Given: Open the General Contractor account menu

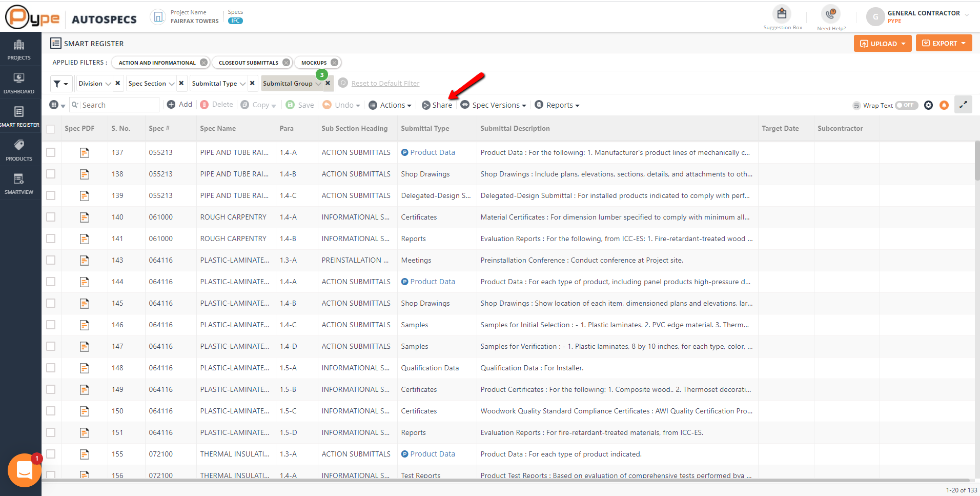Looking at the screenshot, I should tap(918, 17).
